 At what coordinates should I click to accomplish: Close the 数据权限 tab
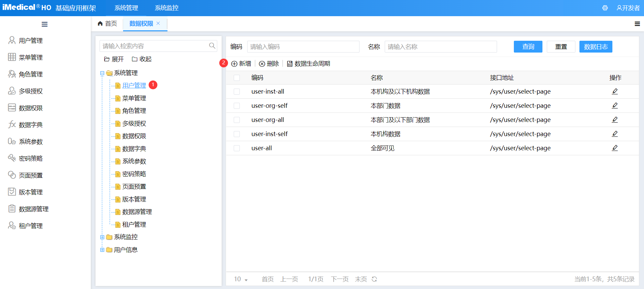pos(158,23)
